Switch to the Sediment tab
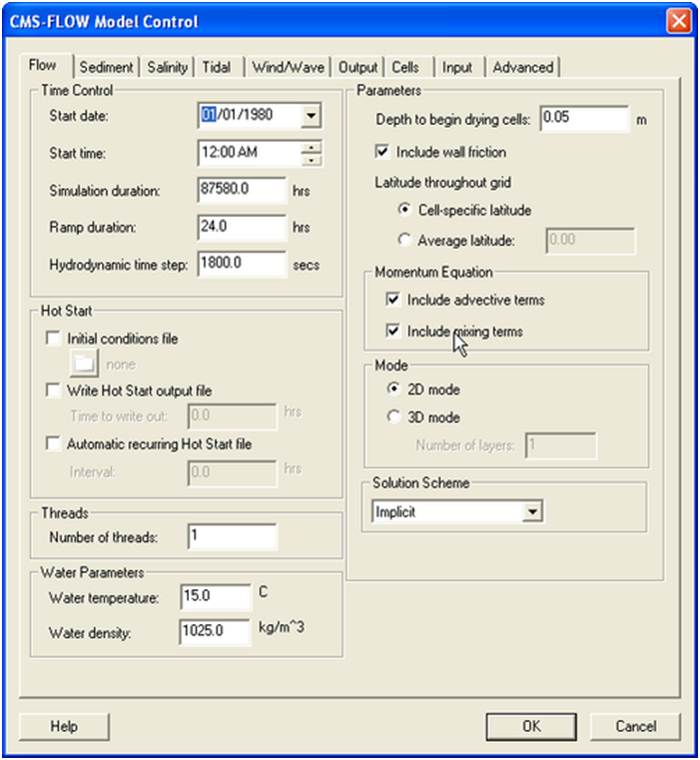Viewport: 700px width, 760px height. (106, 67)
